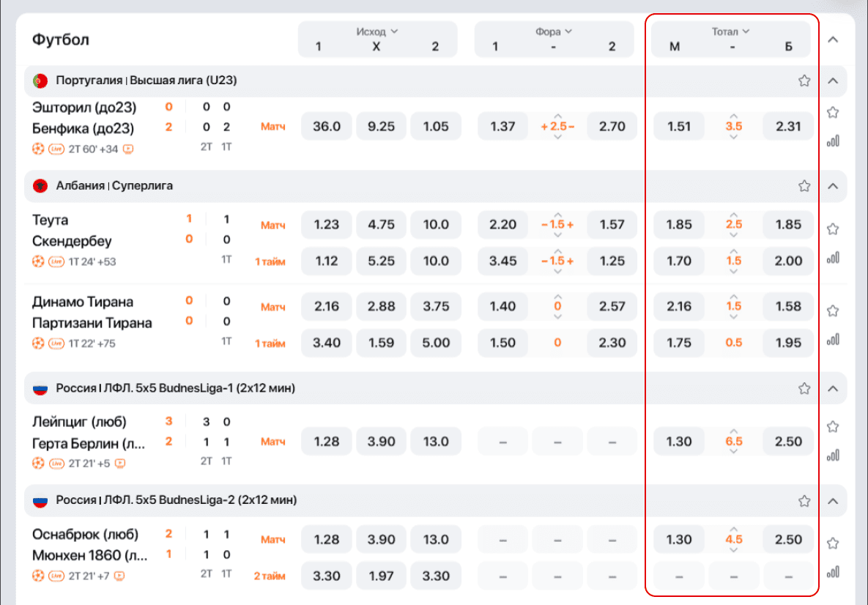Collapse the Футбол section

coord(832,40)
